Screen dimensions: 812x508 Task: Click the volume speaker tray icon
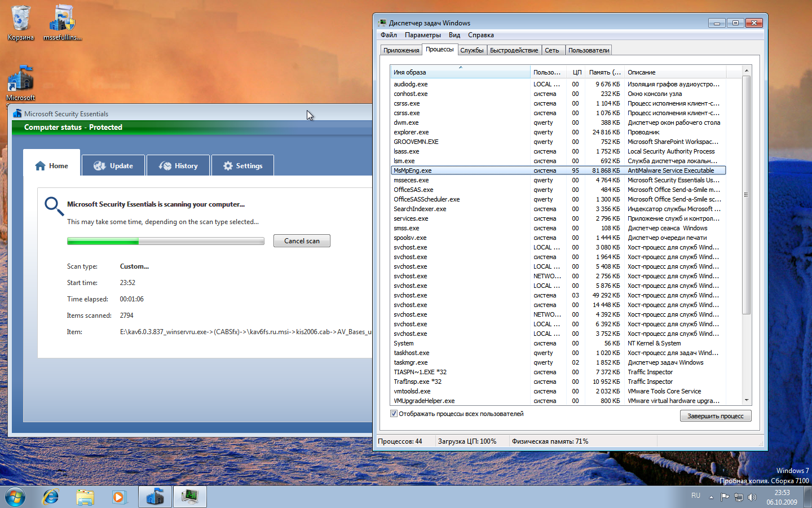(752, 497)
